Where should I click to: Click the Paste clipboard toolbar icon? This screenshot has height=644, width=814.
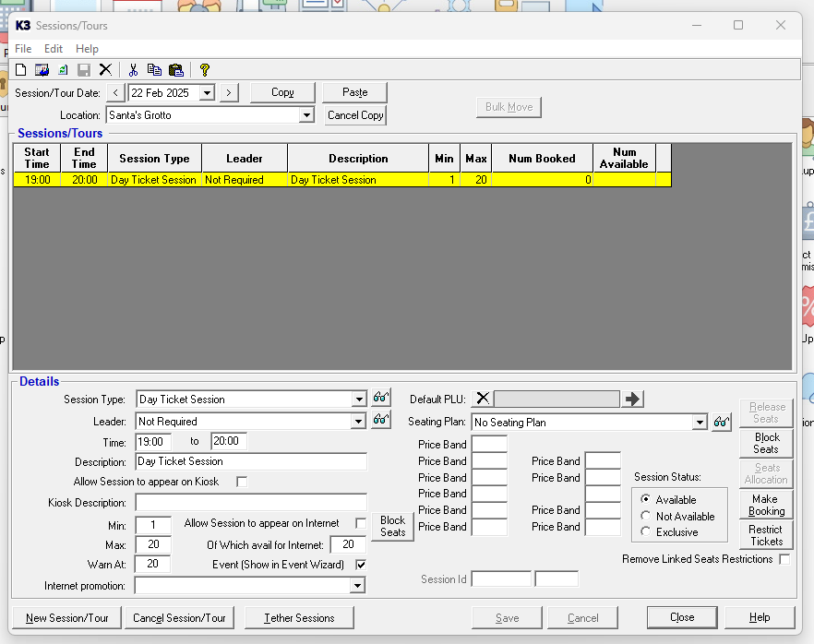pos(175,70)
